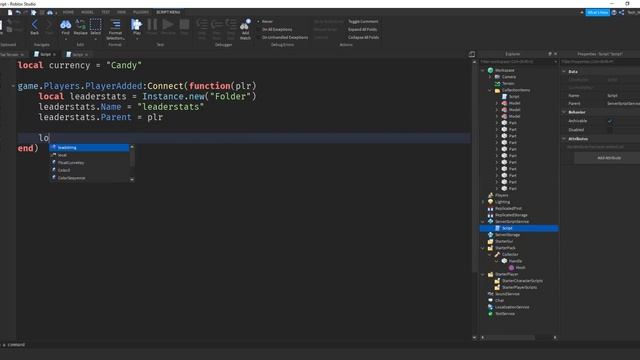Select SoundService in Explorer
This screenshot has width=640, height=360.
(507, 294)
